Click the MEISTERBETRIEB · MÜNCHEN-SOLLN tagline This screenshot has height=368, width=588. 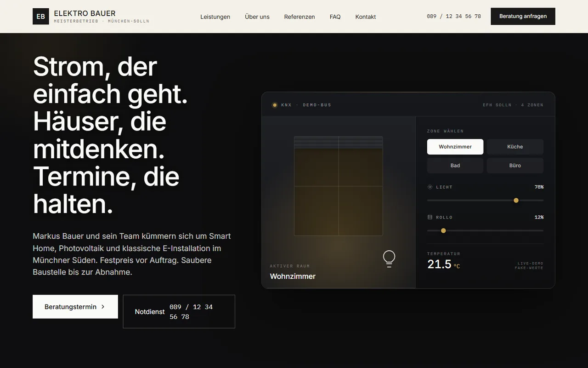[102, 21]
